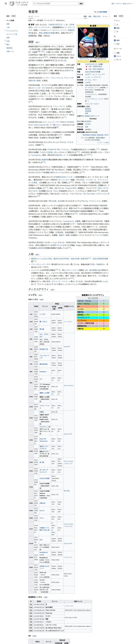
Task: Open the 12個の言語版 language dropdown
Action: 102,12
